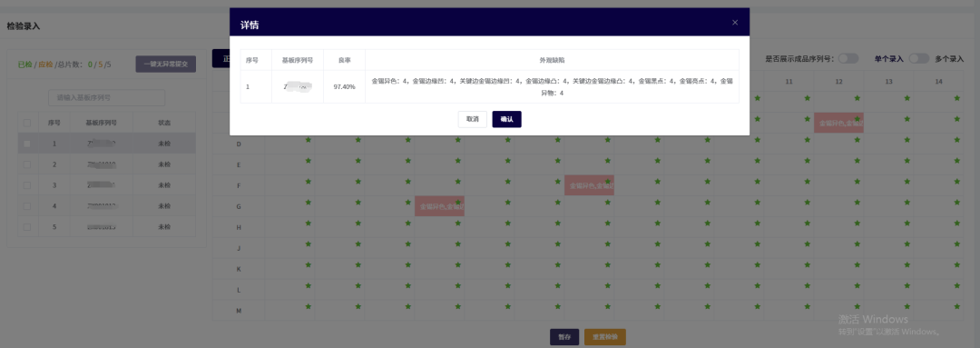Click the 未检 status in list row 1
This screenshot has height=348, width=980.
tap(164, 144)
